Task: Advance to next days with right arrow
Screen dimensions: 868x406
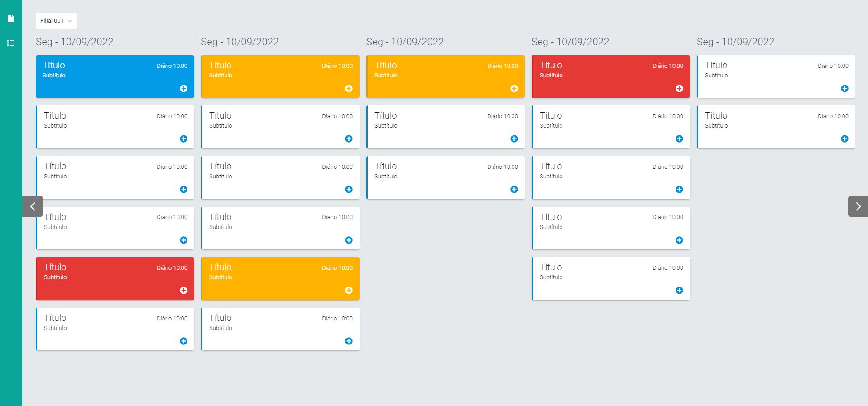Action: click(858, 206)
